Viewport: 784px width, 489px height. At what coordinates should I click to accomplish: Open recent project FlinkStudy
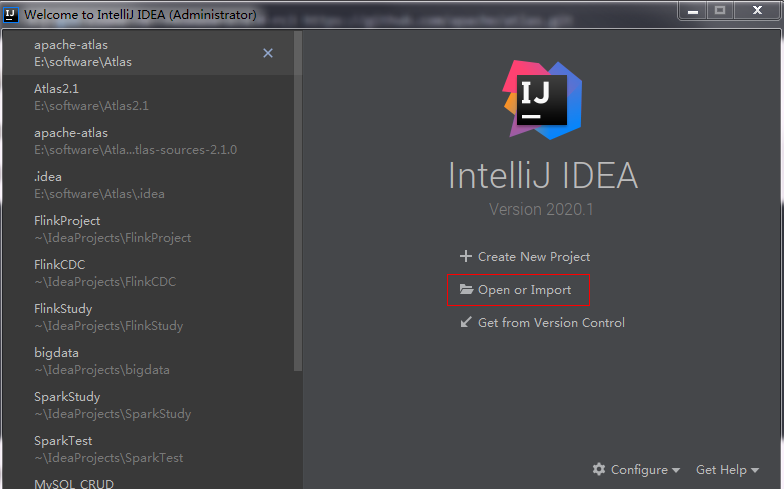coord(148,317)
